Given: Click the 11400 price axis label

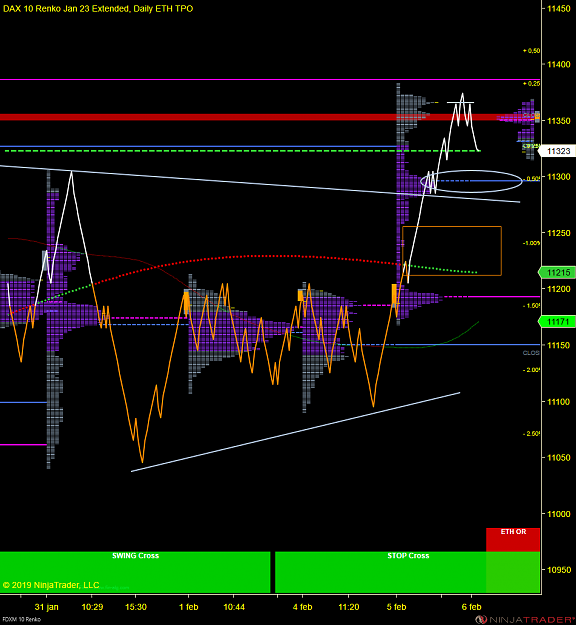Looking at the screenshot, I should 558,64.
